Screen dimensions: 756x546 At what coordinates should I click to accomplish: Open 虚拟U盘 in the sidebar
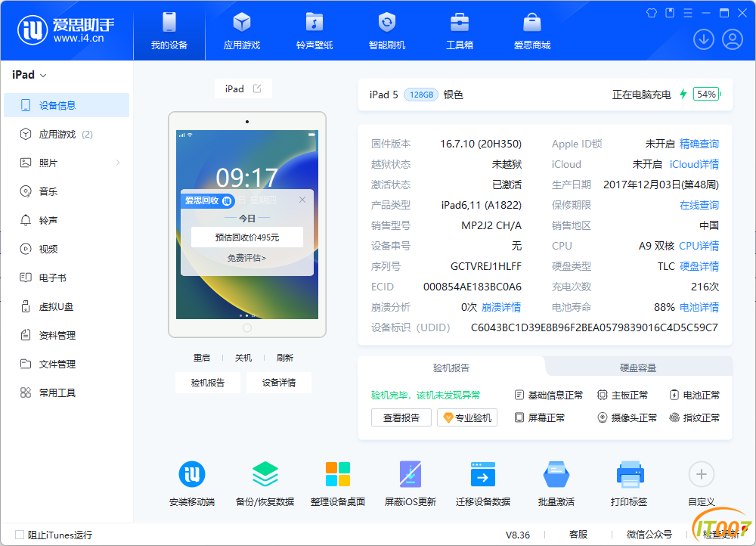point(67,307)
